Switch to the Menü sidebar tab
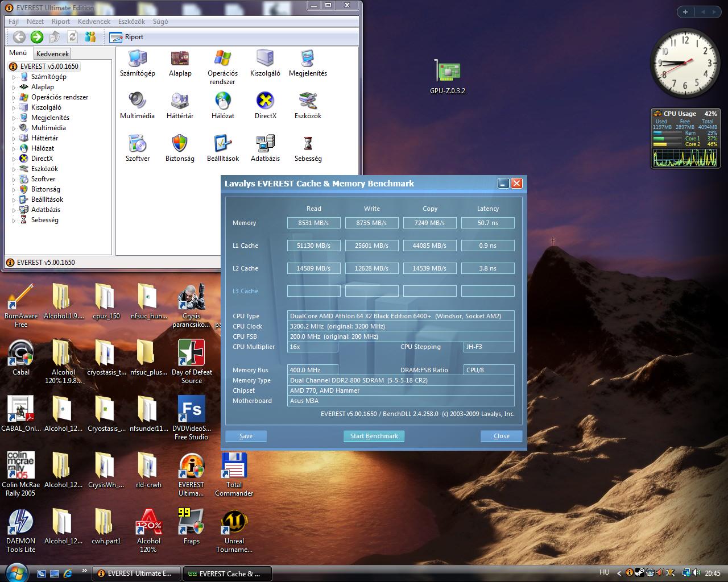Viewport: 728px width, 582px height. point(18,53)
